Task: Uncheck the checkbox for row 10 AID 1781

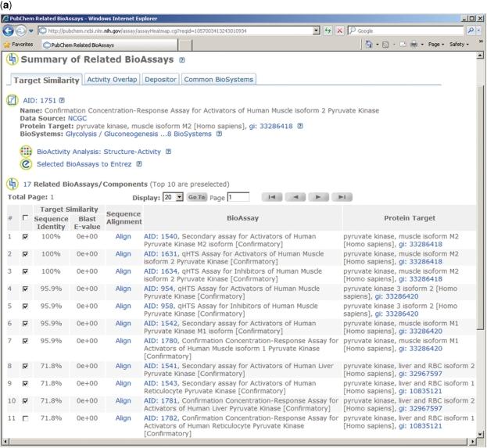Action: tap(26, 401)
